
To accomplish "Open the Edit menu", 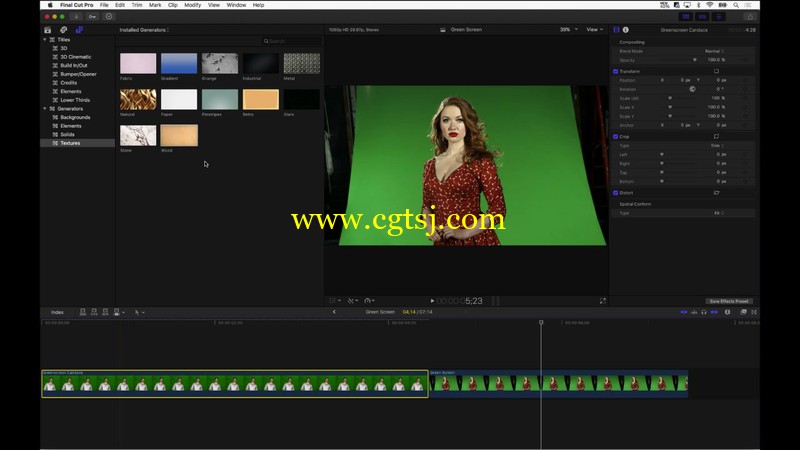I will click(120, 5).
